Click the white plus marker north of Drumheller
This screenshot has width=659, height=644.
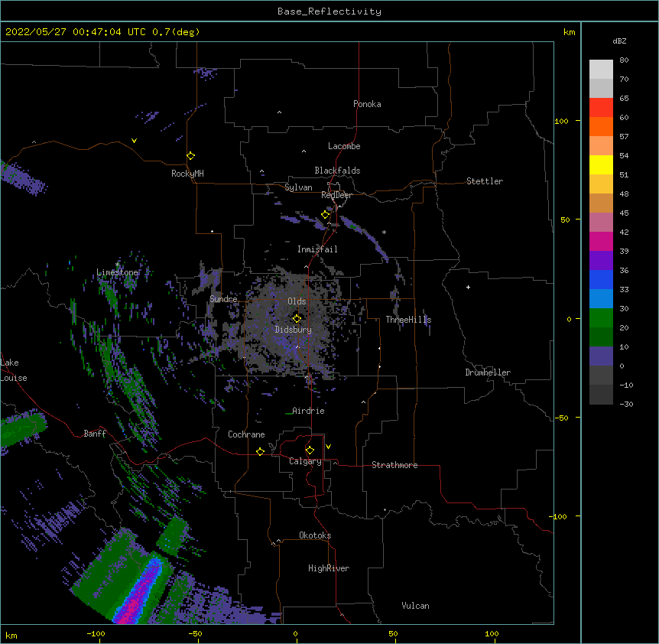[x=468, y=287]
